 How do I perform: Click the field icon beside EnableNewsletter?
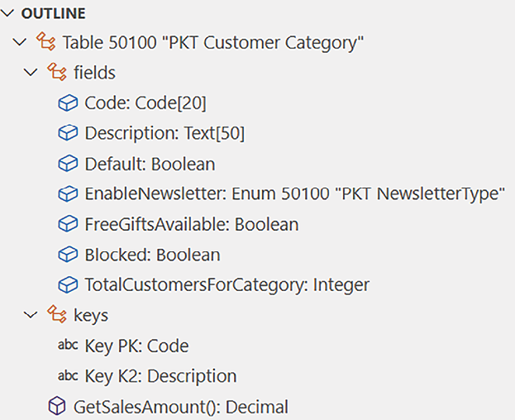coord(68,193)
